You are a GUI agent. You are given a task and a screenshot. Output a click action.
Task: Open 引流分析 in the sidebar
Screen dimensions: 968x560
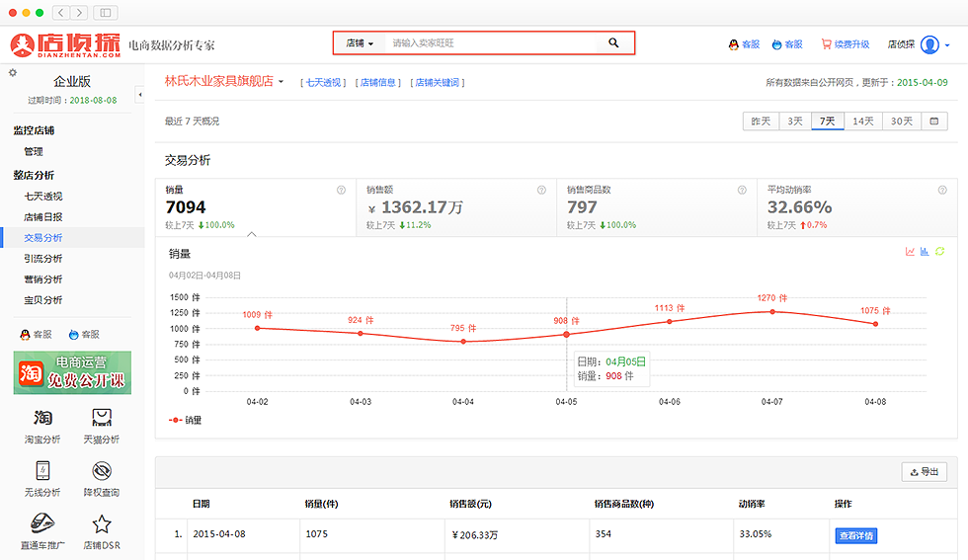click(x=43, y=258)
